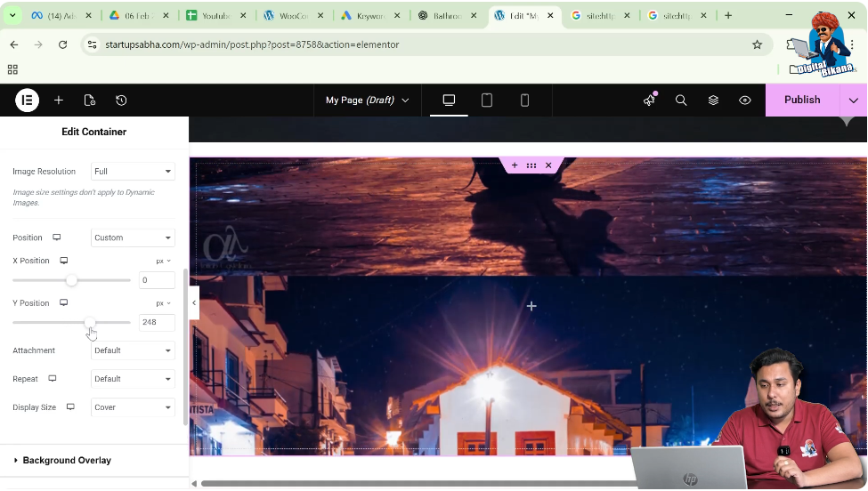Open a new browser tab
This screenshot has height=491, width=868.
point(728,15)
